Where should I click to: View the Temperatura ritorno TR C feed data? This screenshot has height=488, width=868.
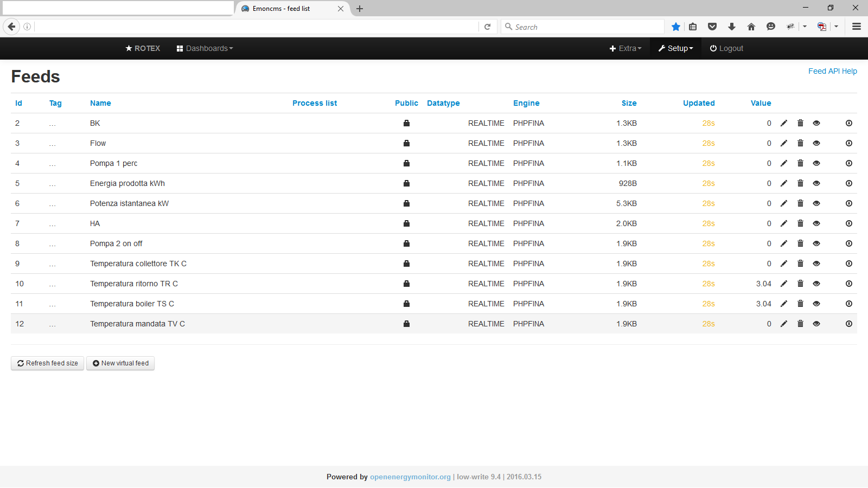click(x=816, y=284)
